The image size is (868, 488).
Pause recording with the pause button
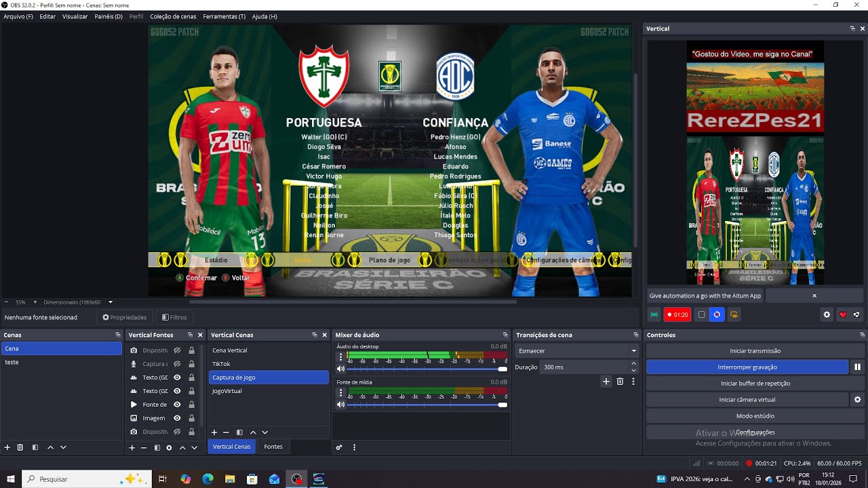click(x=857, y=367)
